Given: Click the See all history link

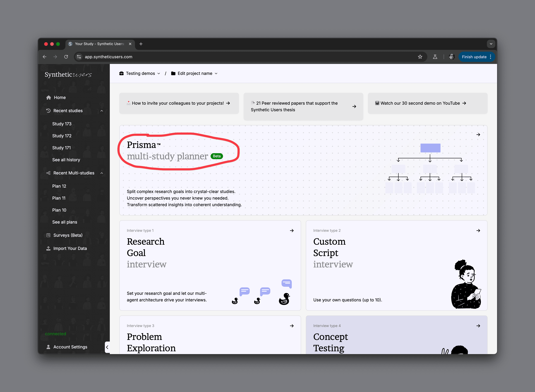Looking at the screenshot, I should click(x=66, y=160).
